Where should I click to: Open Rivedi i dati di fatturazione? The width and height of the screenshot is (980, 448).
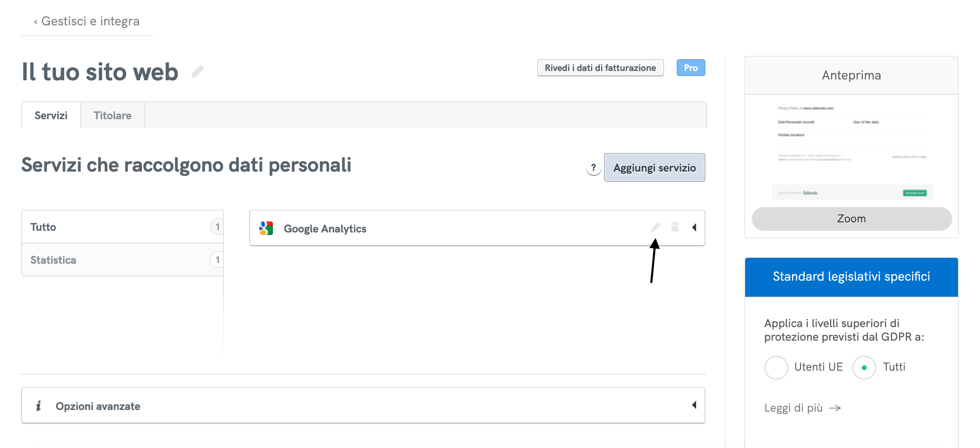[600, 67]
